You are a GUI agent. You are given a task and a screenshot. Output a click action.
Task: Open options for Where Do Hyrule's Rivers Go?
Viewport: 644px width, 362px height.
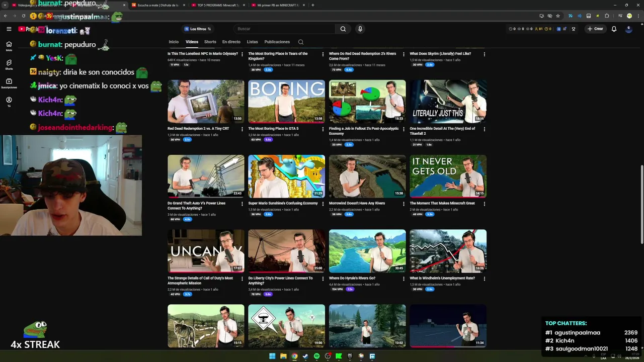(x=404, y=279)
